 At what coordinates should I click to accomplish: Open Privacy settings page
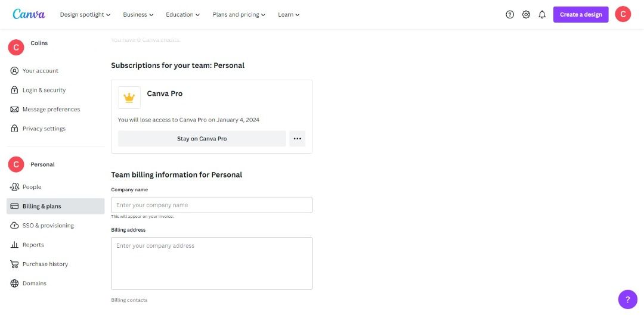tap(44, 129)
